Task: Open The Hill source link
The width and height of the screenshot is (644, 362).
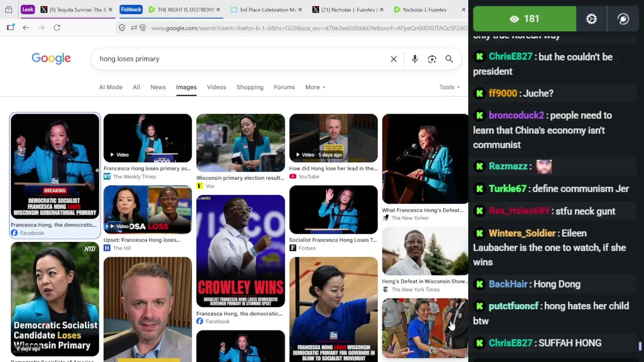Action: click(117, 248)
